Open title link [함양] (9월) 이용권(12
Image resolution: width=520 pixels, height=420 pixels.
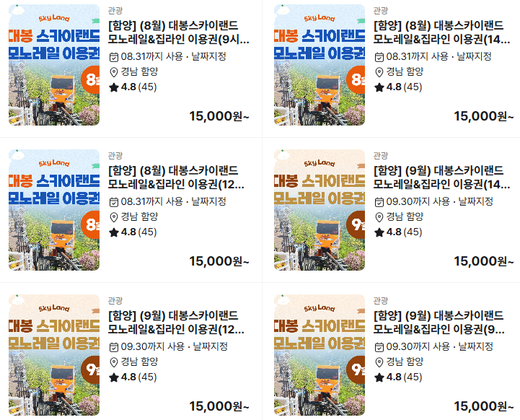176,322
